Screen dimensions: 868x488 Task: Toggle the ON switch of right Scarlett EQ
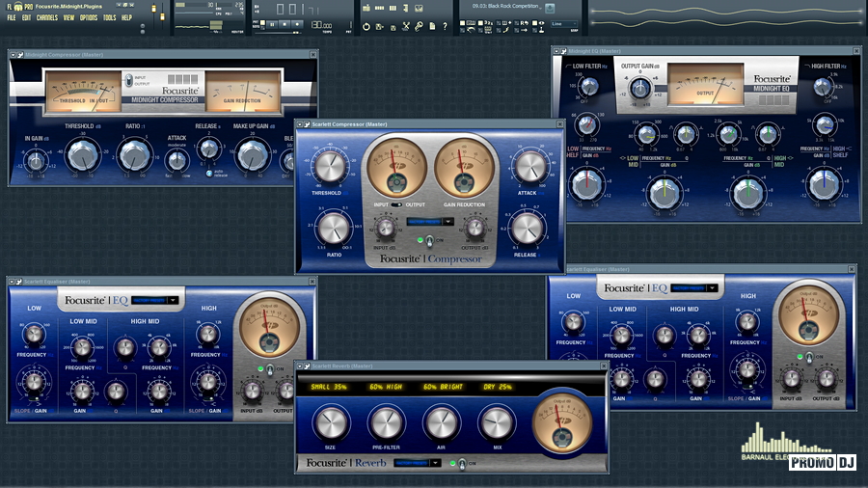coord(809,357)
